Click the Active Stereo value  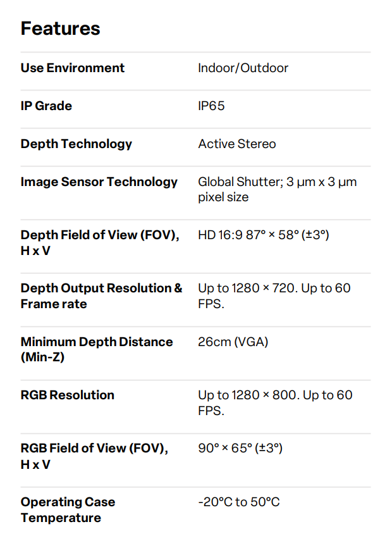tap(237, 144)
